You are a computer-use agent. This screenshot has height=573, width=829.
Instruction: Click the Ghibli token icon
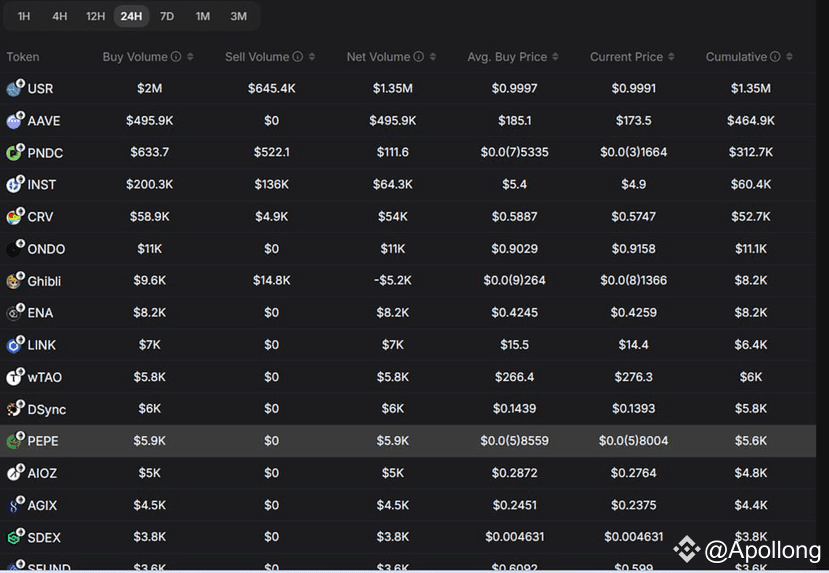[x=15, y=280]
